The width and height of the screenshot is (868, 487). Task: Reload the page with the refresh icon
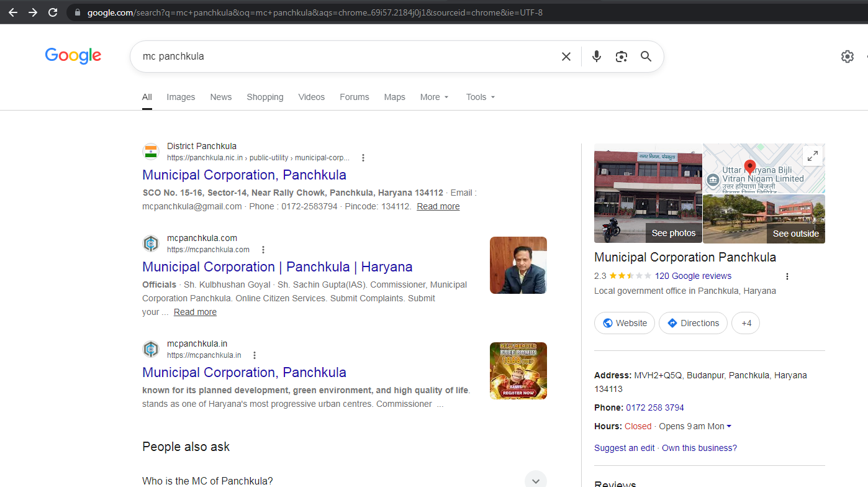[x=53, y=12]
